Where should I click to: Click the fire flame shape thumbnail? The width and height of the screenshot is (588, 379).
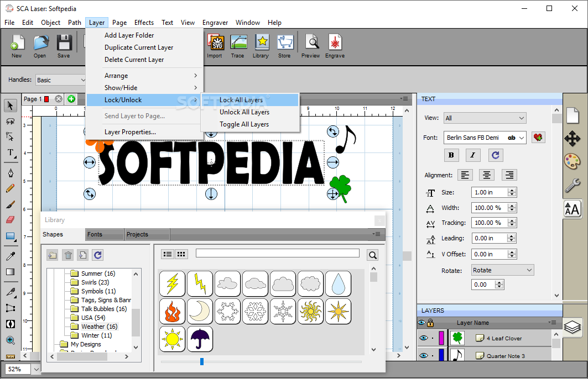point(172,311)
